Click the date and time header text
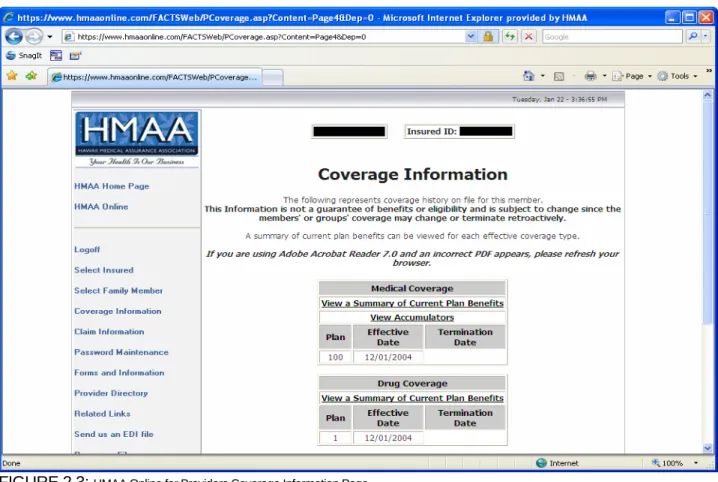 tap(560, 99)
